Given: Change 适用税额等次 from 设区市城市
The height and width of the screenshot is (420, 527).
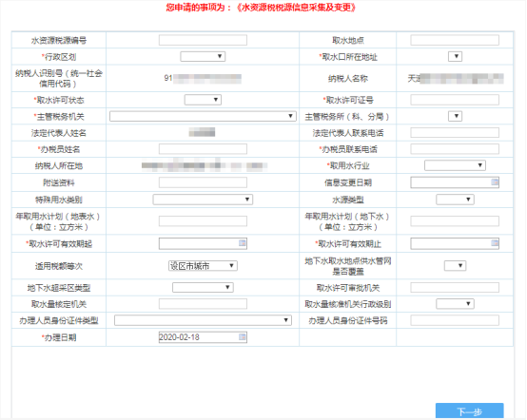Looking at the screenshot, I should pos(203,266).
